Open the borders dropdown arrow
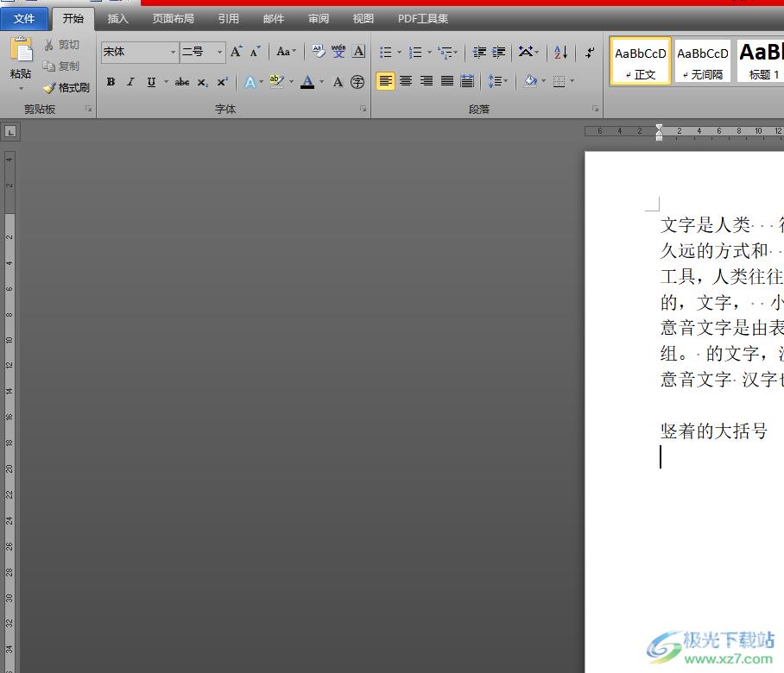 coord(572,80)
